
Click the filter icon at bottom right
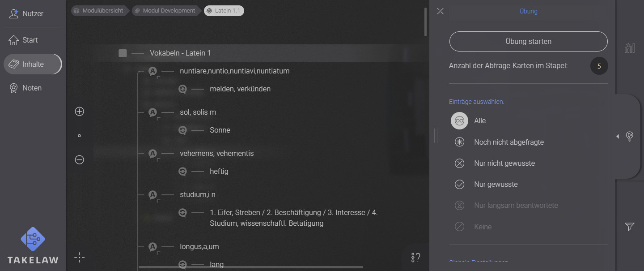630,227
